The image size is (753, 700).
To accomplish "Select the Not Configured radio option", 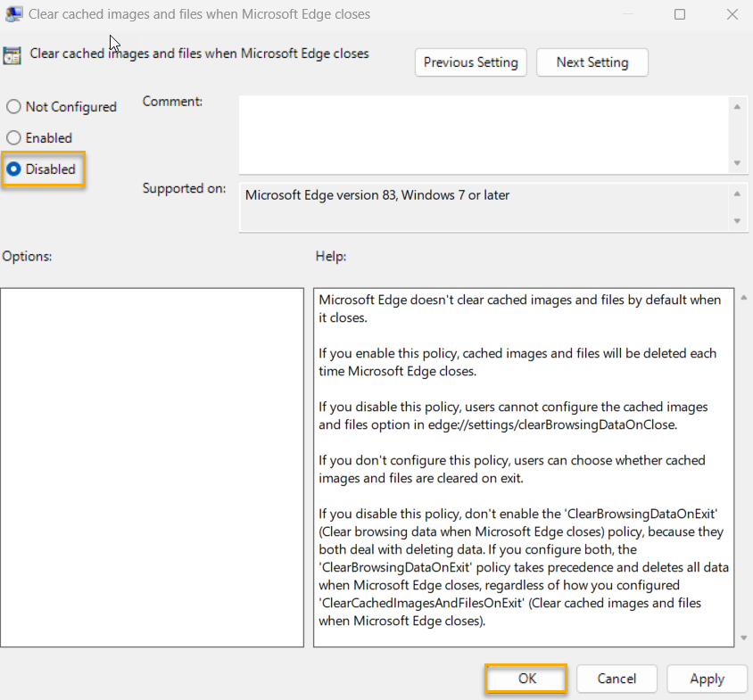I will 13,107.
